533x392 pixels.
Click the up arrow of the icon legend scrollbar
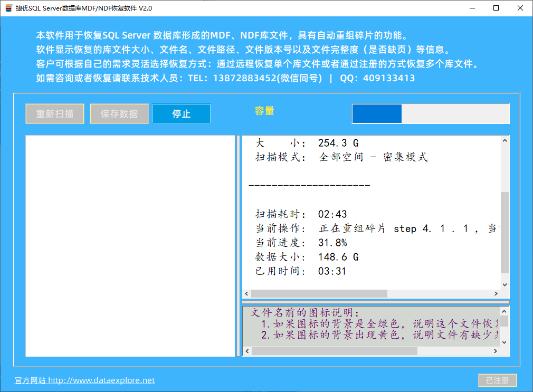[505, 311]
